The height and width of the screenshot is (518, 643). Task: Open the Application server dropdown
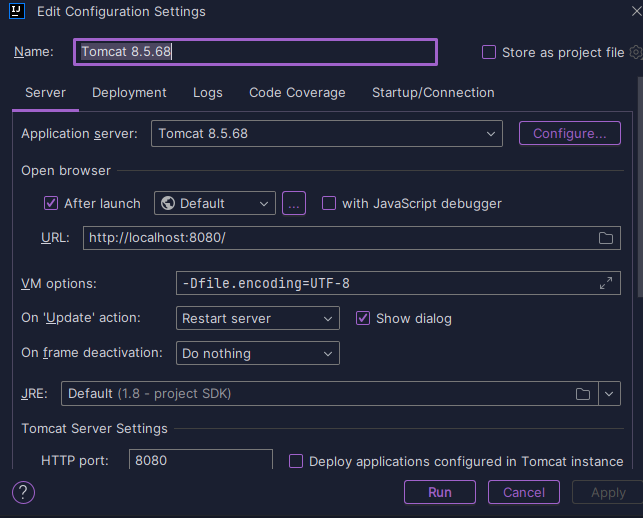tap(327, 133)
